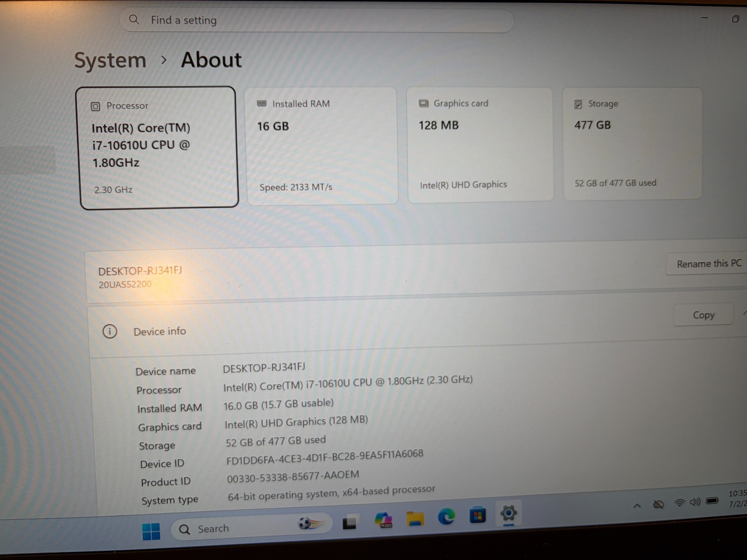Open the clock and date flyout

tap(738, 499)
